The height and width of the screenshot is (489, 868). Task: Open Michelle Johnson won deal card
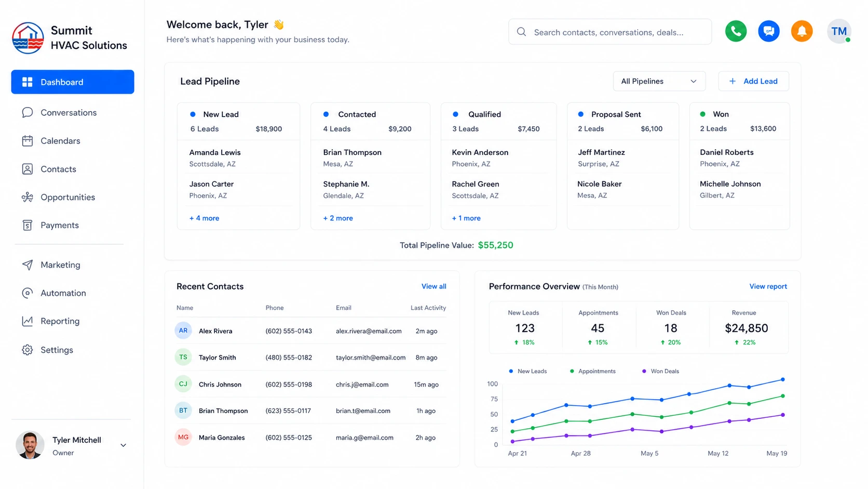(x=739, y=189)
